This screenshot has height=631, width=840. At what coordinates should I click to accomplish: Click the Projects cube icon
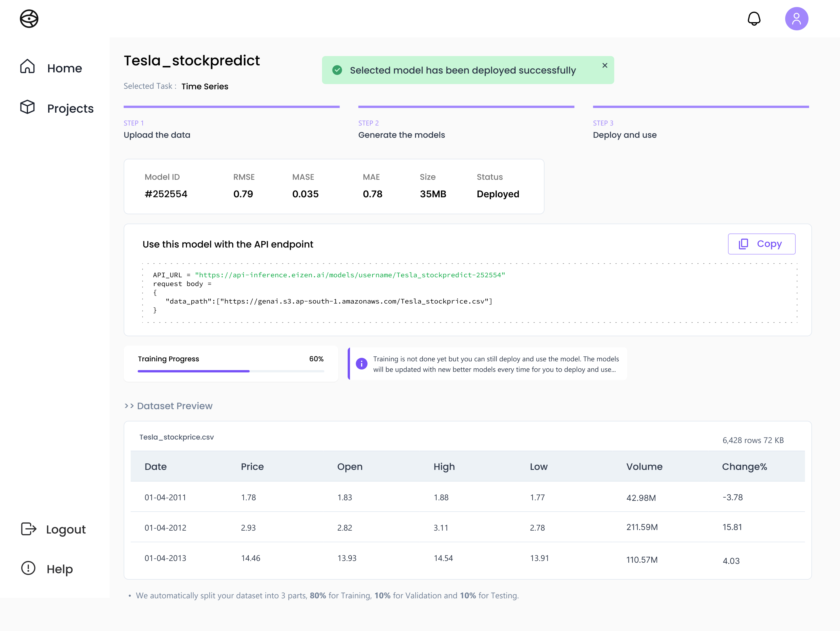27,107
